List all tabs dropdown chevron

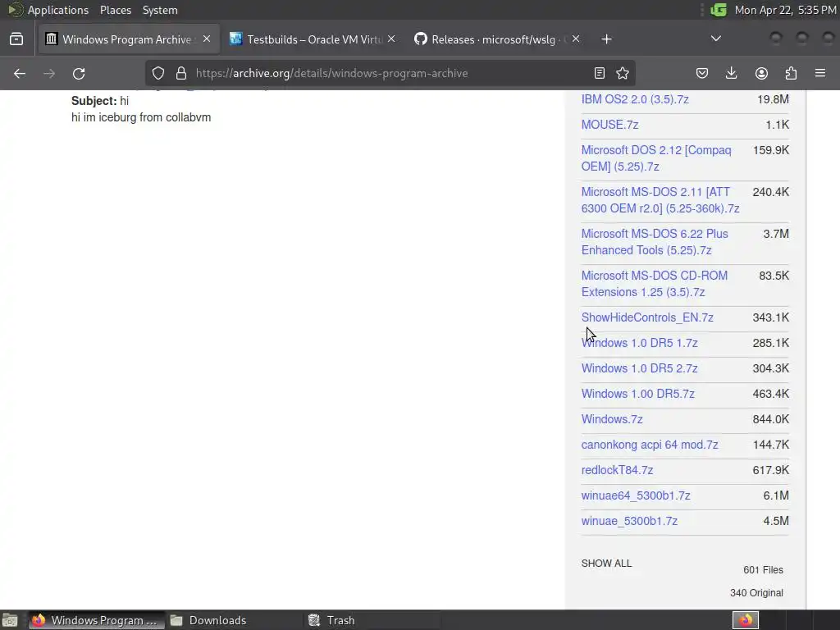(715, 39)
